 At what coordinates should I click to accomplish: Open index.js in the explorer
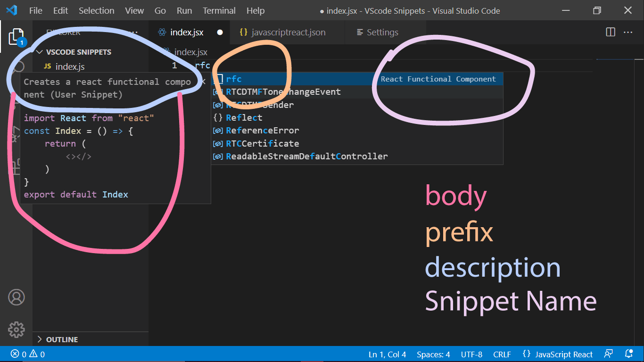tap(70, 66)
